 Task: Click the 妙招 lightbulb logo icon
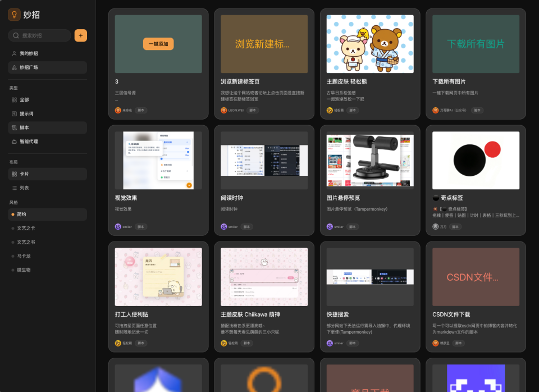click(14, 15)
